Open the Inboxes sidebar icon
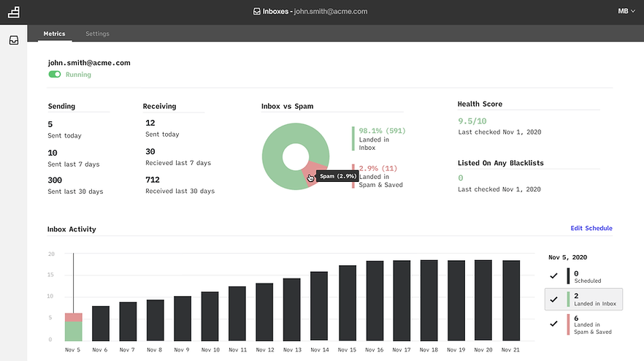Viewport: 644px width, 361px height. point(14,41)
